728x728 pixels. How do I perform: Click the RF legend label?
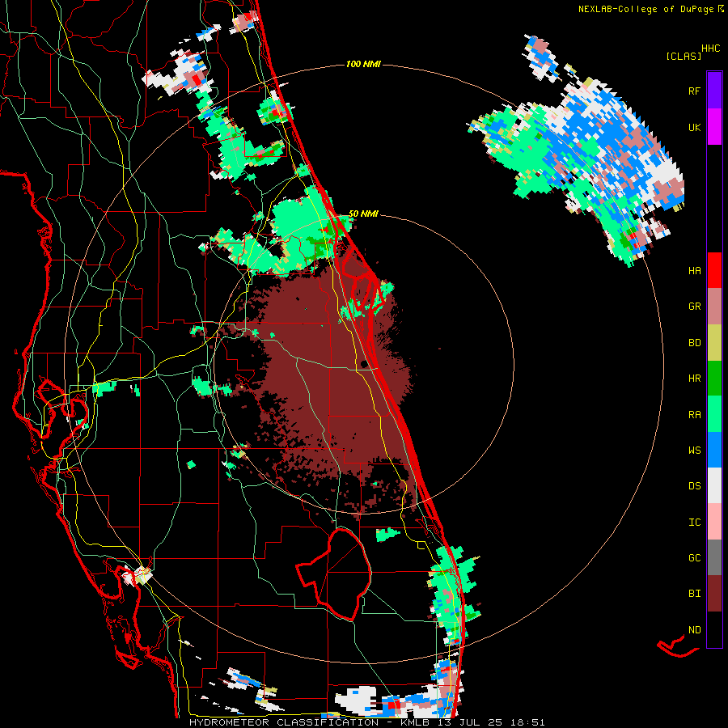pyautogui.click(x=694, y=91)
